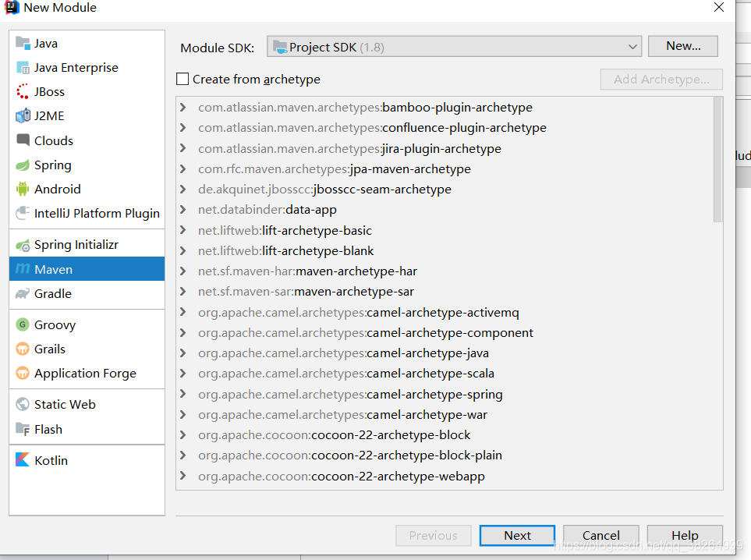Click the Maven m icon

(x=23, y=269)
